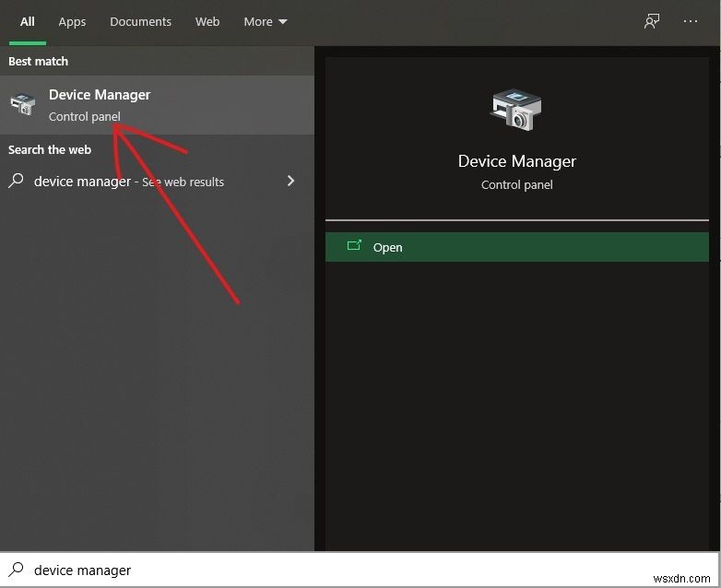Expand web results chevron arrow
The image size is (721, 588).
coord(290,181)
